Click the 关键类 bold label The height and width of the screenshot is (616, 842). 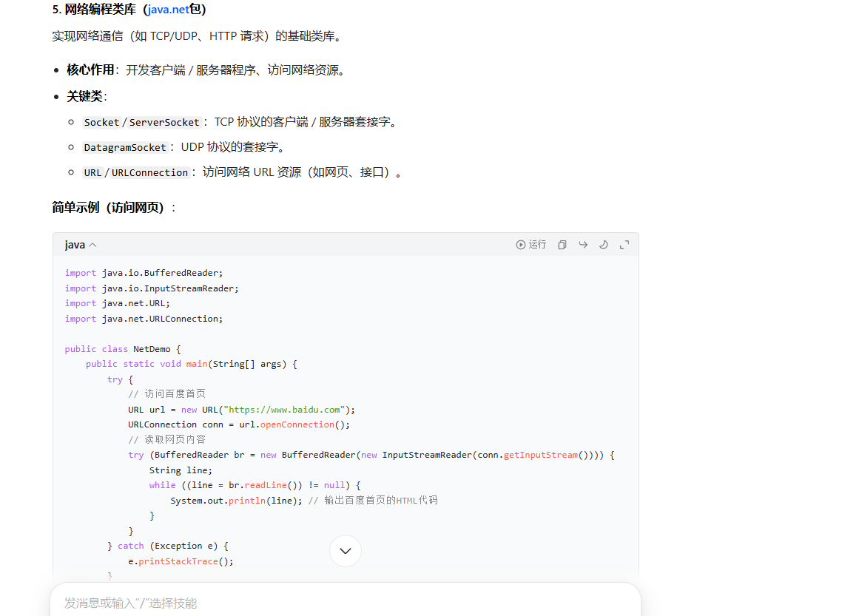(84, 97)
